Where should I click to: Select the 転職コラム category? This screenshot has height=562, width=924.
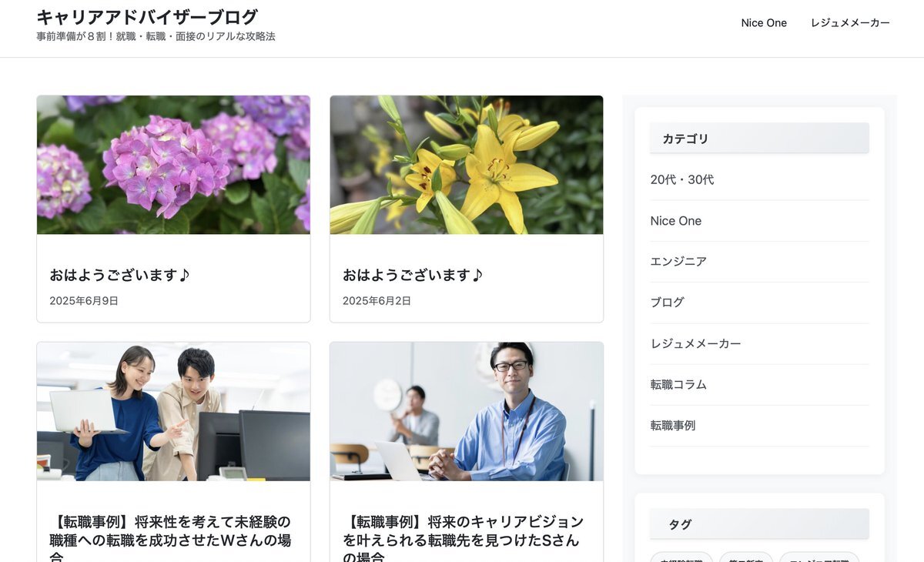coord(678,384)
